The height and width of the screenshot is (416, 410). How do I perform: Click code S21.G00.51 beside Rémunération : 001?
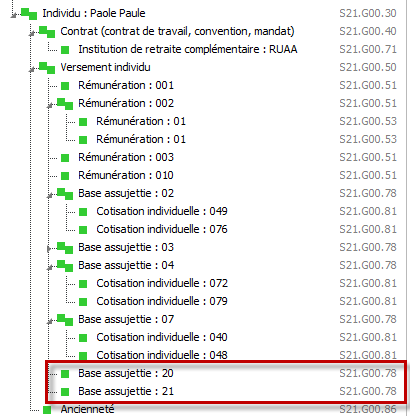coord(368,85)
